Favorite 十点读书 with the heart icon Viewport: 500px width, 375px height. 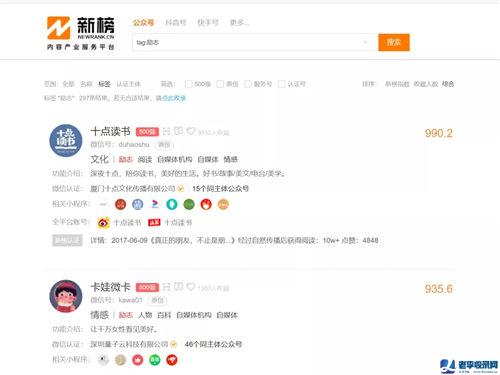point(191,131)
